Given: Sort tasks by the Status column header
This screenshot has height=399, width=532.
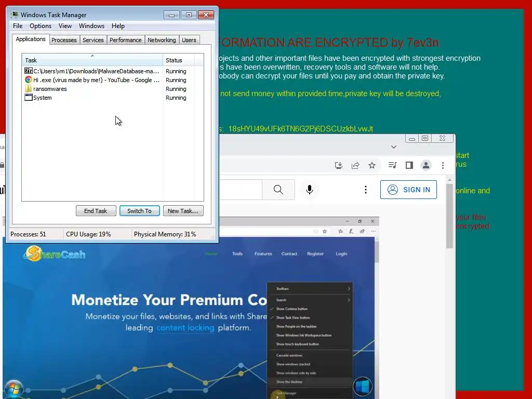Looking at the screenshot, I should tap(179, 60).
